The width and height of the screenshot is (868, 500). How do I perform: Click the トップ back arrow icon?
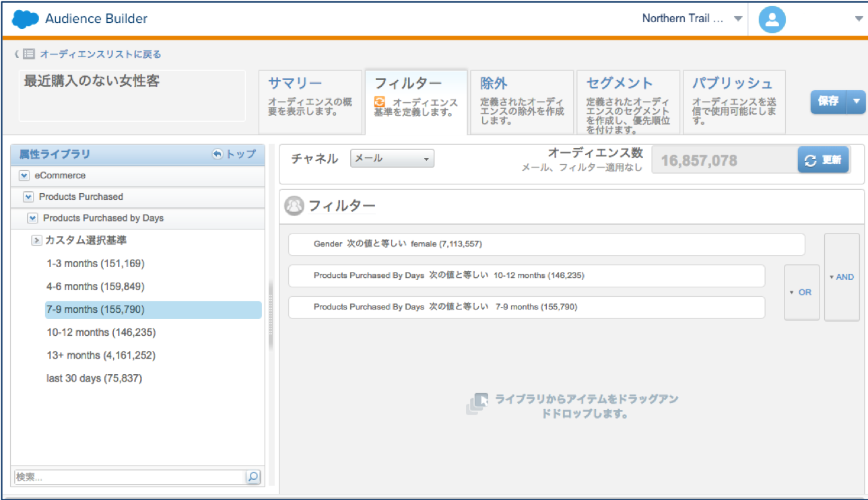click(x=218, y=154)
